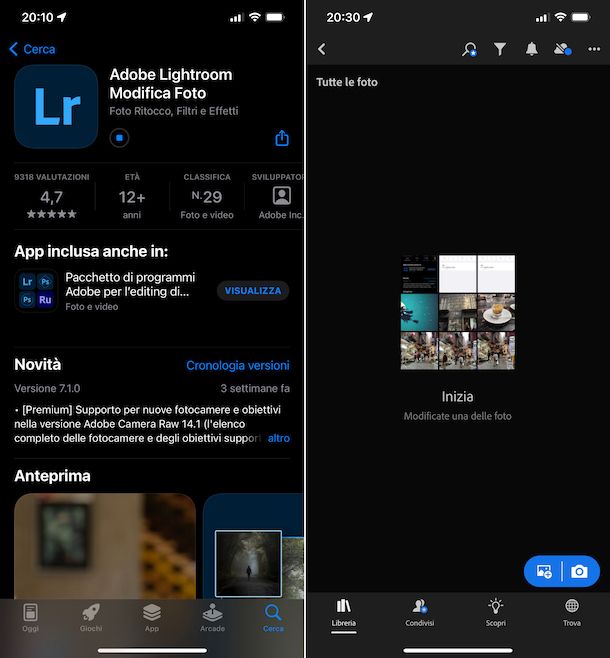Open the Adobe bundle icon

tap(36, 291)
